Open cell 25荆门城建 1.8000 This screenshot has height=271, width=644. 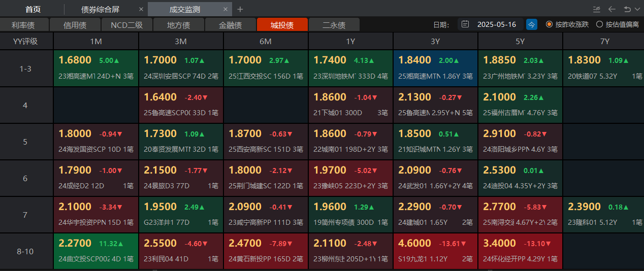point(266,178)
